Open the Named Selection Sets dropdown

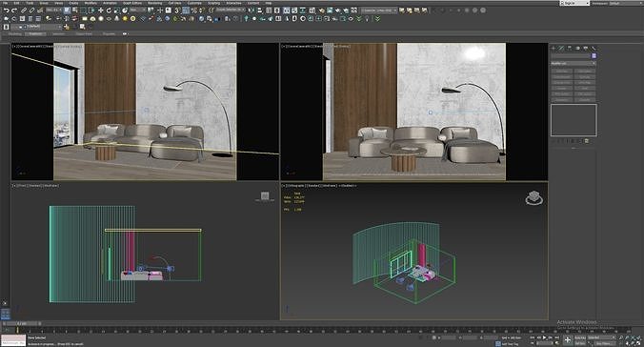pyautogui.click(x=231, y=10)
